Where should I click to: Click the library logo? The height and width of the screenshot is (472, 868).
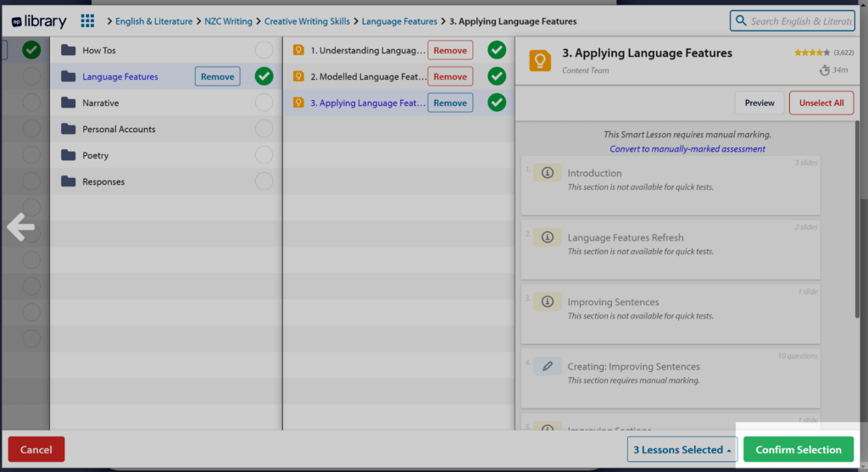point(39,21)
